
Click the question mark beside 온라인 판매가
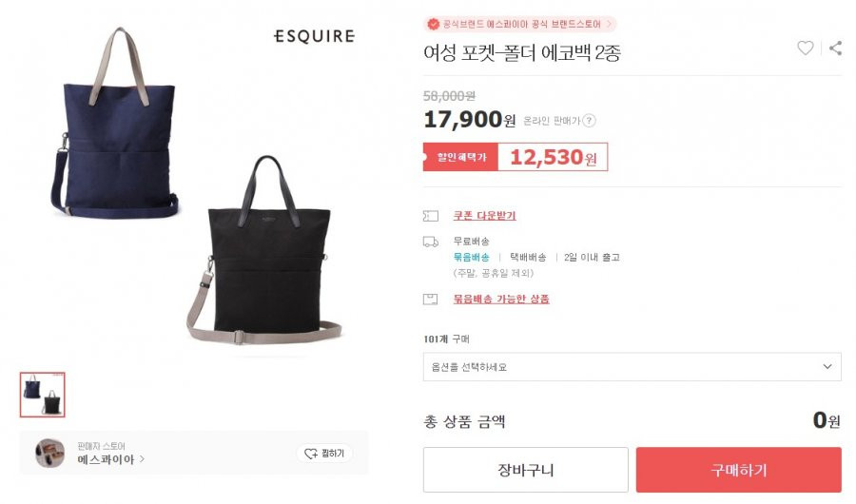click(589, 121)
